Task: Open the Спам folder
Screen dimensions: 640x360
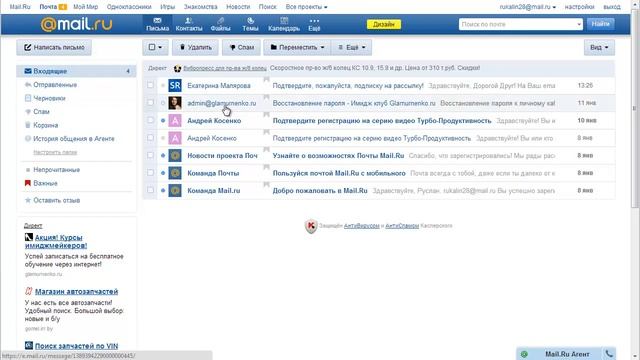Action: (41, 111)
